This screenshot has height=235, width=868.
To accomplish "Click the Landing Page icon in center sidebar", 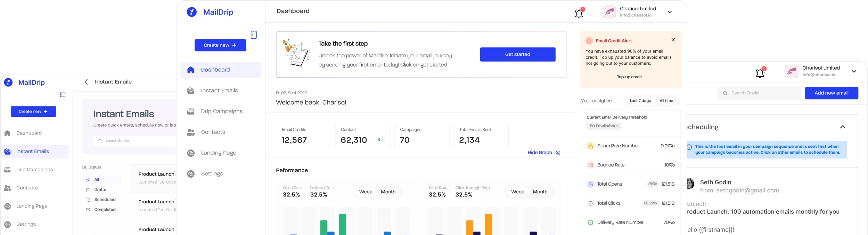I will [x=191, y=153].
